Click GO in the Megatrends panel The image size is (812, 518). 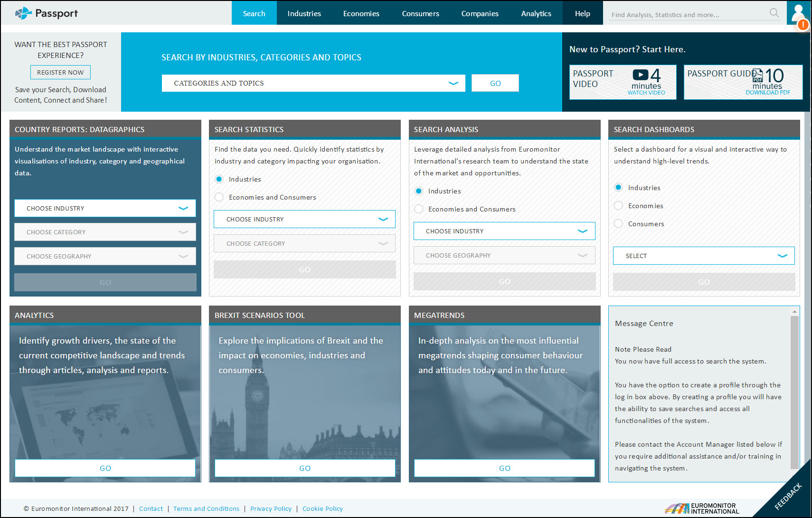[x=504, y=468]
